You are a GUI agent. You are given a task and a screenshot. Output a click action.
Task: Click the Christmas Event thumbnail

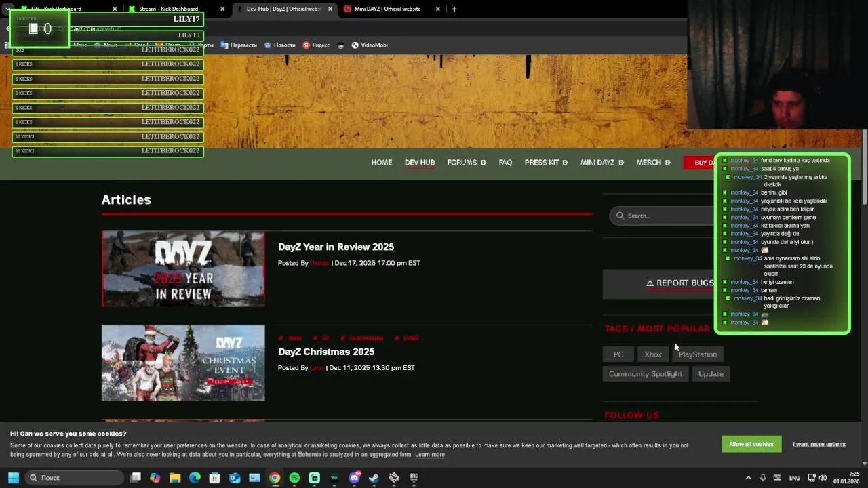coord(183,363)
